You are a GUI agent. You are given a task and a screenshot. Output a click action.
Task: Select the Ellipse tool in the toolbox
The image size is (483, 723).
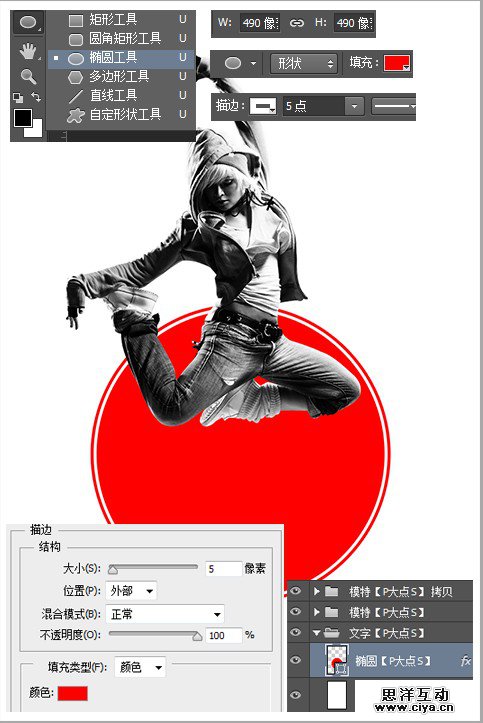coord(28,23)
